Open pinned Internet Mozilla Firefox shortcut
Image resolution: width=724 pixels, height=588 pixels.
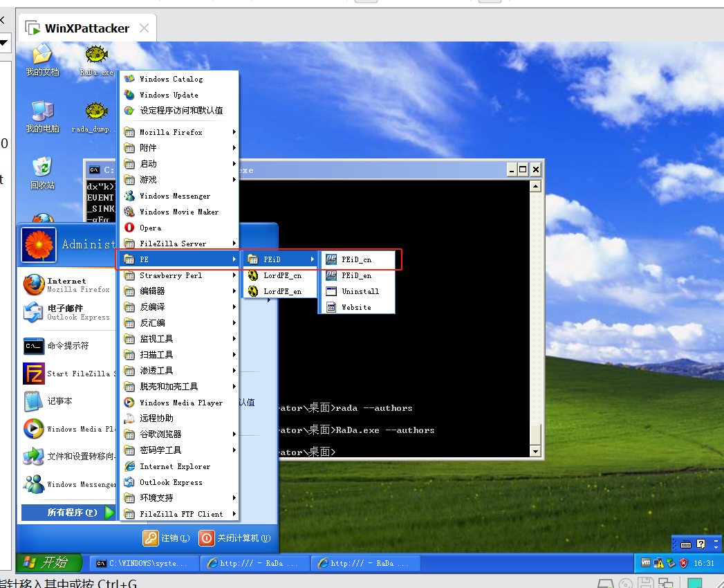(x=68, y=285)
